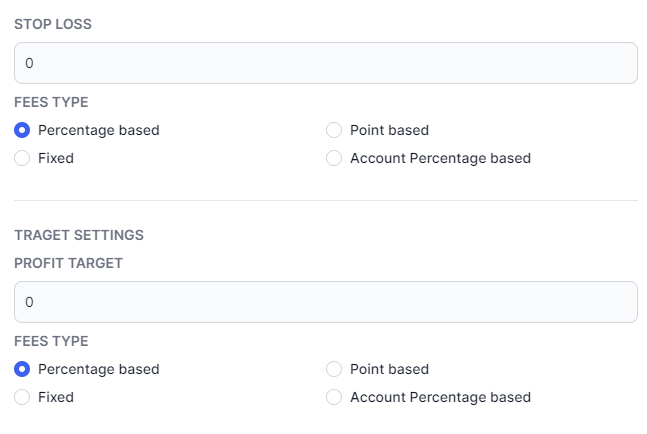
Task: Click the TRAGET SETTINGS section heading
Action: [79, 235]
